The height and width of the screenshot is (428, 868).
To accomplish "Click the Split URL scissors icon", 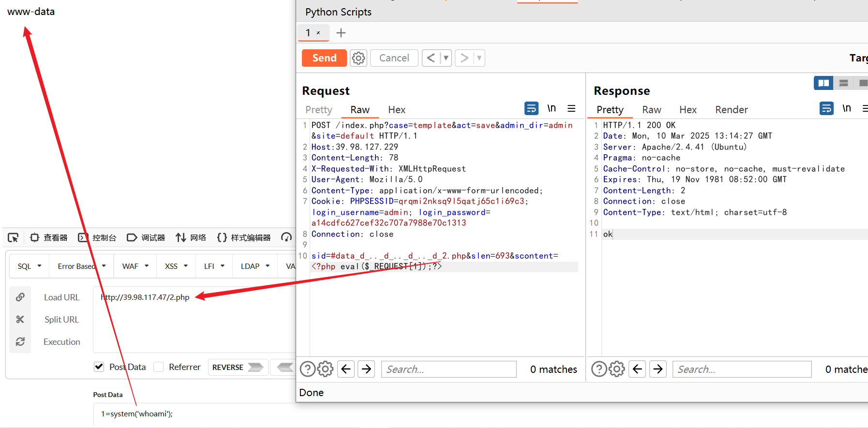I will point(20,319).
